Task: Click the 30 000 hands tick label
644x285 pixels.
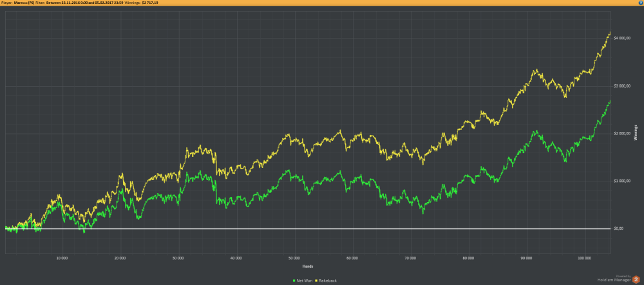Action: click(x=178, y=259)
